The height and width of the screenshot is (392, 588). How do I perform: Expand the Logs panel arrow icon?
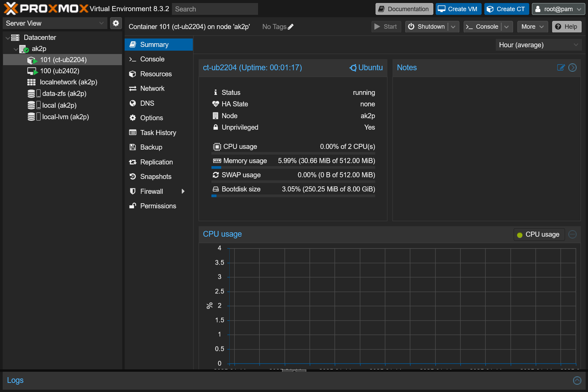(577, 381)
